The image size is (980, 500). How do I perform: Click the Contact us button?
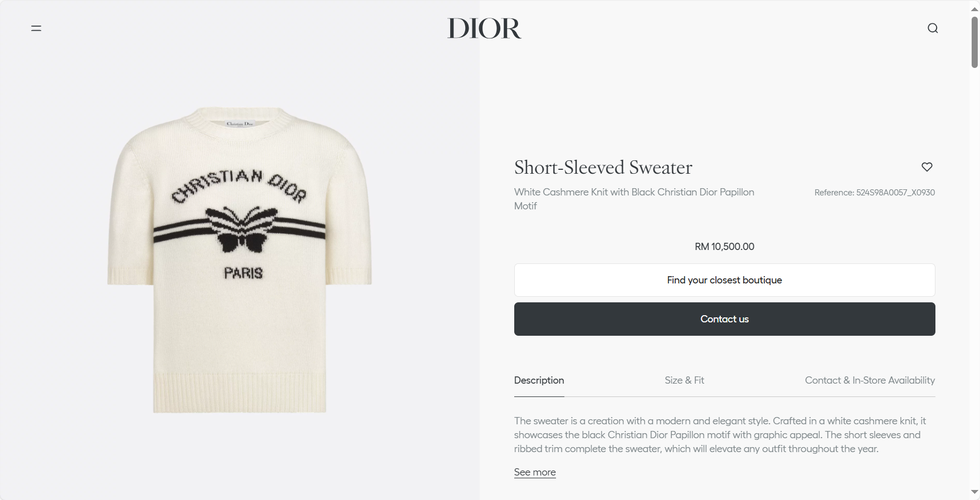[724, 319]
